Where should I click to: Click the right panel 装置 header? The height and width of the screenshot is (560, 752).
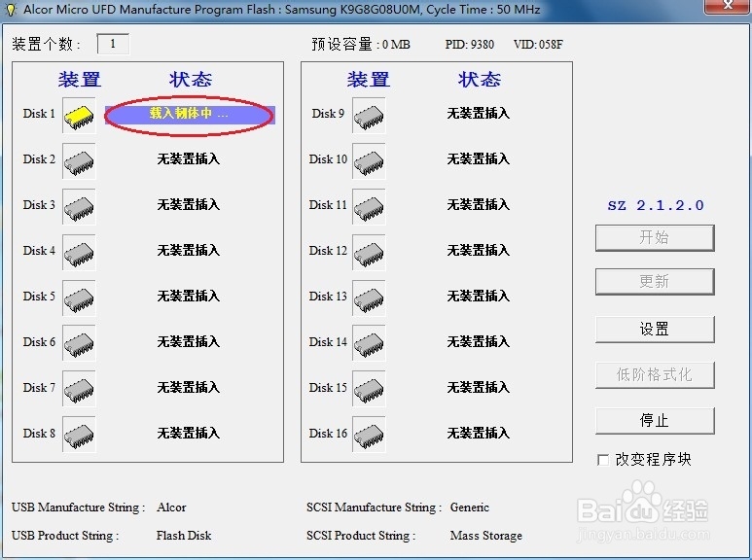[369, 80]
